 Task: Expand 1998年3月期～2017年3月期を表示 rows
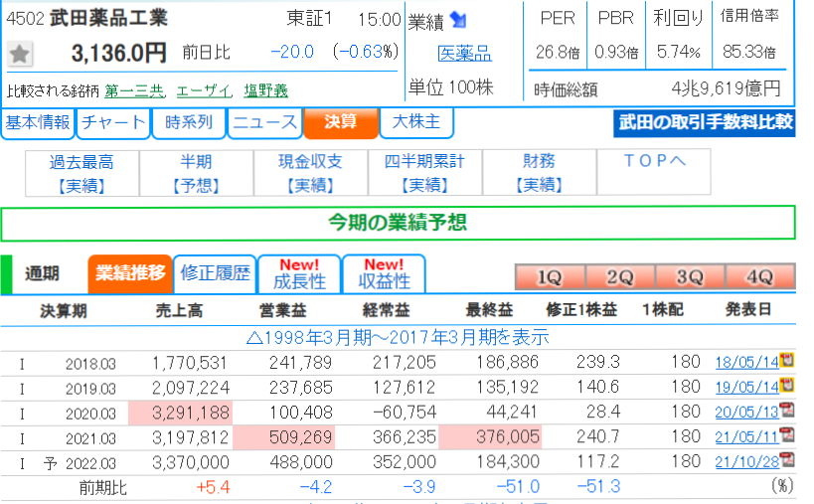pos(398,338)
